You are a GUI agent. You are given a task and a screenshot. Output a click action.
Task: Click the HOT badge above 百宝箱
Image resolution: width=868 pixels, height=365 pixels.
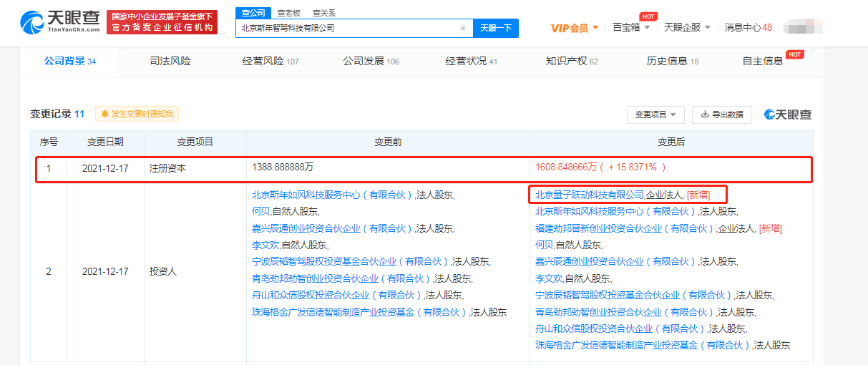point(648,16)
